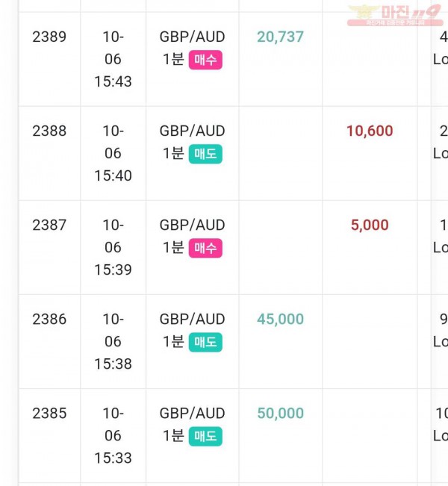Click the 매도 badge in row 2388
The image size is (448, 486).
205,154
